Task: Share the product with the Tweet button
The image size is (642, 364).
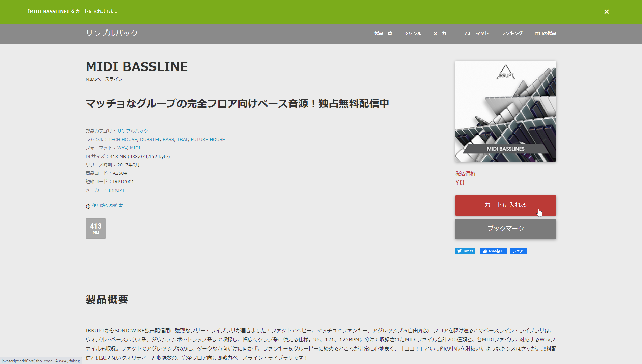Action: pyautogui.click(x=465, y=251)
